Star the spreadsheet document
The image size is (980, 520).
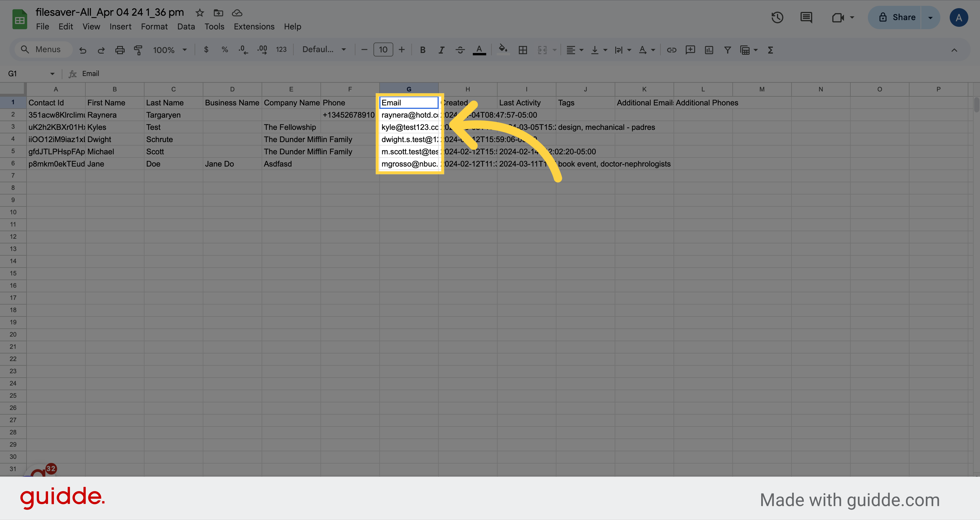200,13
